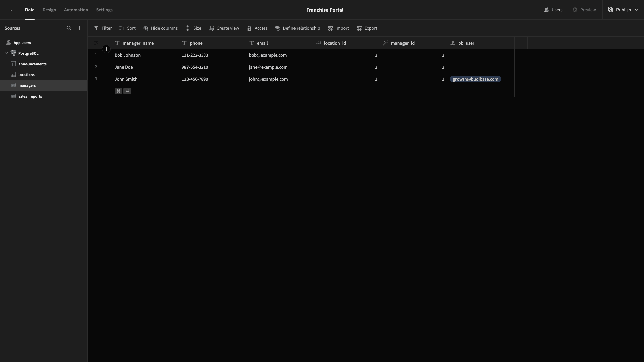644x362 pixels.
Task: Add a new source with plus icon
Action: [x=79, y=28]
